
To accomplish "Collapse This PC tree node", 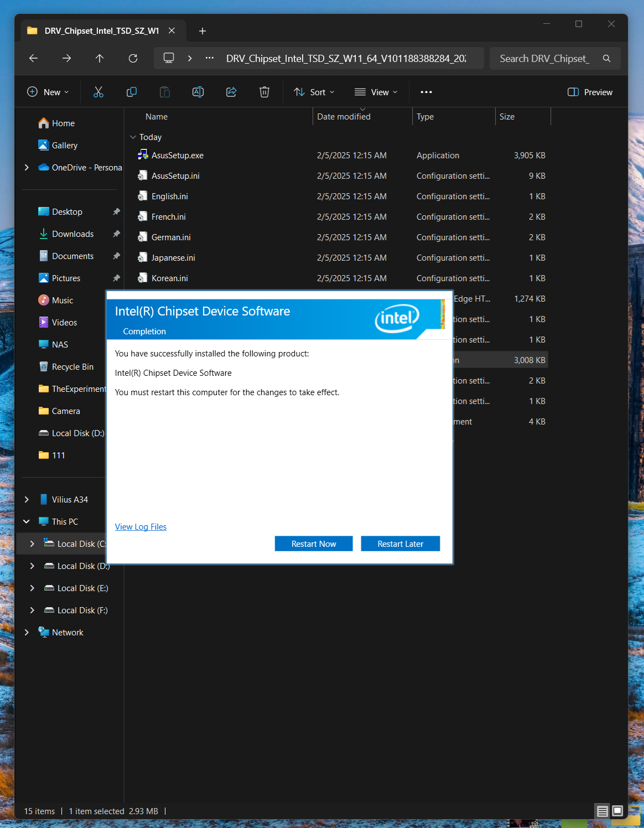I will click(x=27, y=521).
